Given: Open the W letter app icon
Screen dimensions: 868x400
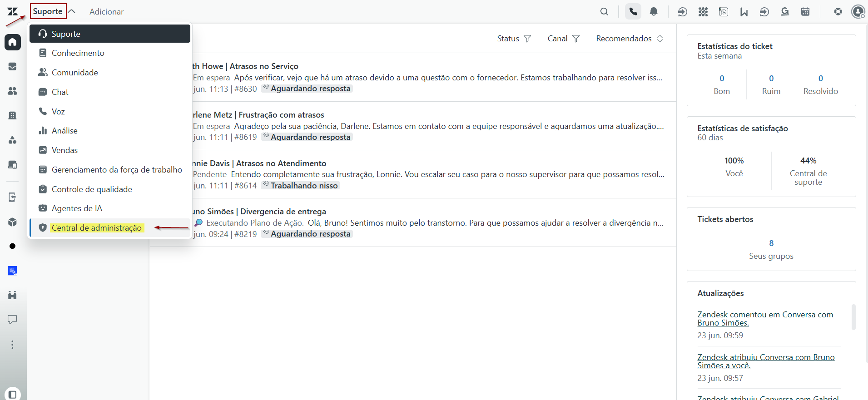Looking at the screenshot, I should pyautogui.click(x=744, y=12).
